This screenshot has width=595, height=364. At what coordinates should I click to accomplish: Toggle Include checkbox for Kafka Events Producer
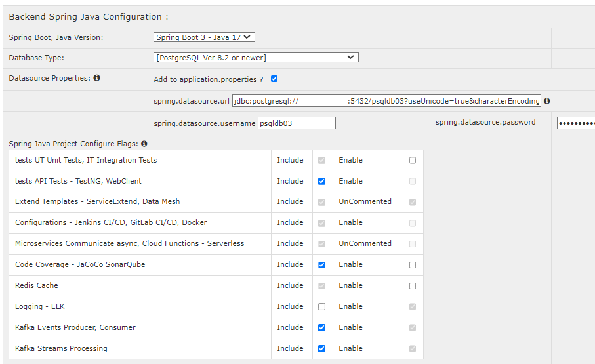(322, 327)
